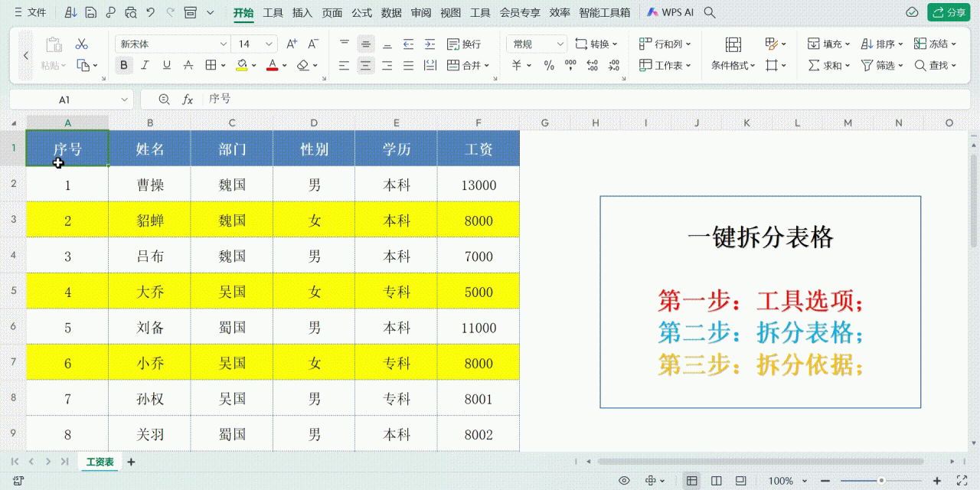
Task: Click yellow fill color swatch
Action: (x=241, y=66)
